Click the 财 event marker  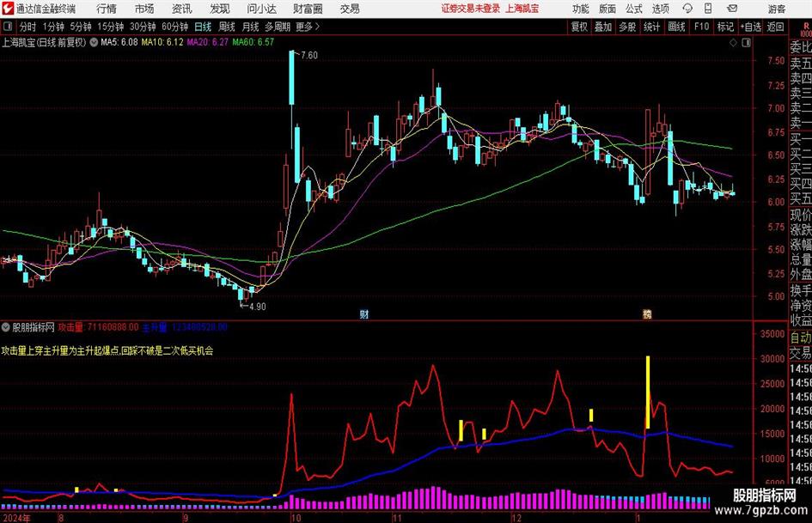(364, 313)
